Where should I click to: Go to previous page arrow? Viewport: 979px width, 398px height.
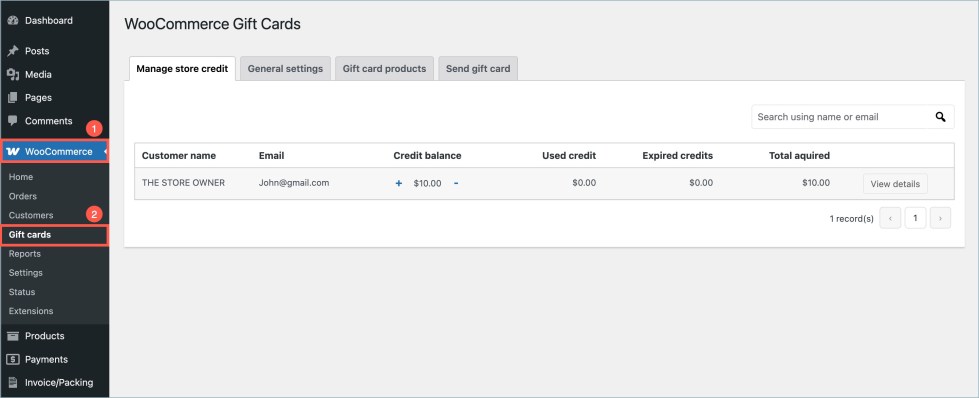coord(890,218)
